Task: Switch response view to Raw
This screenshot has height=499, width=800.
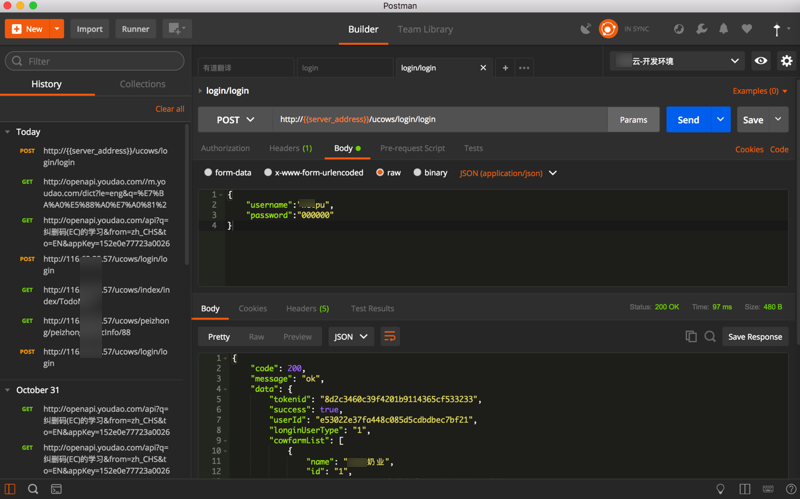Action: pos(256,337)
